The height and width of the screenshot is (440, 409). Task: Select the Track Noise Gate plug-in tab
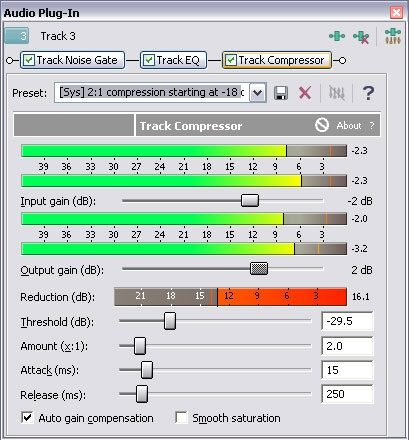point(72,60)
